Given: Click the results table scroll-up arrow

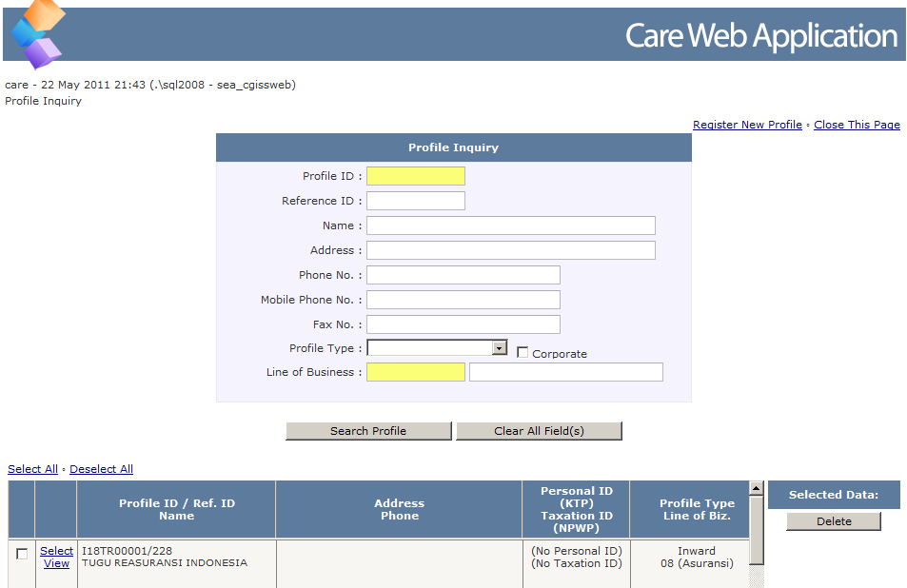Looking at the screenshot, I should (757, 489).
